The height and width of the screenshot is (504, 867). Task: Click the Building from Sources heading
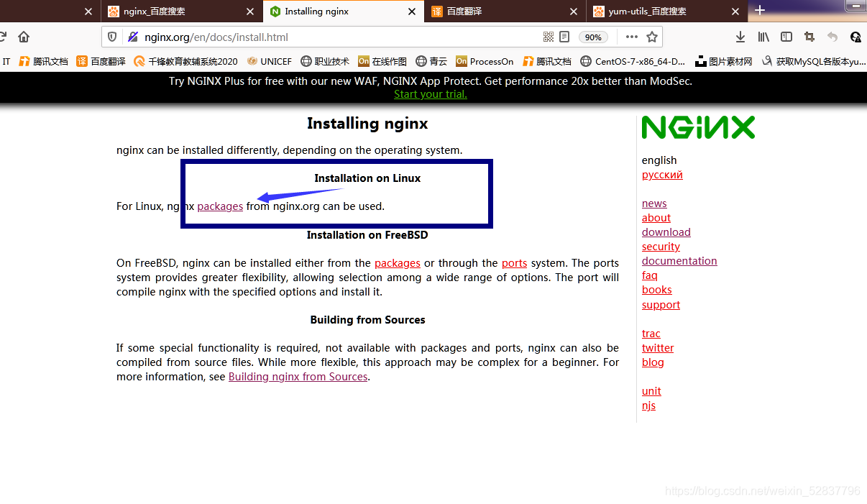tap(367, 320)
